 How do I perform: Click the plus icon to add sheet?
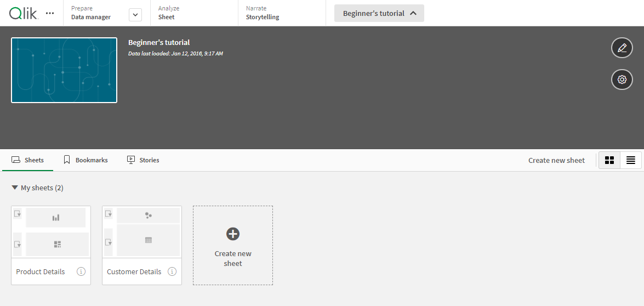click(233, 234)
